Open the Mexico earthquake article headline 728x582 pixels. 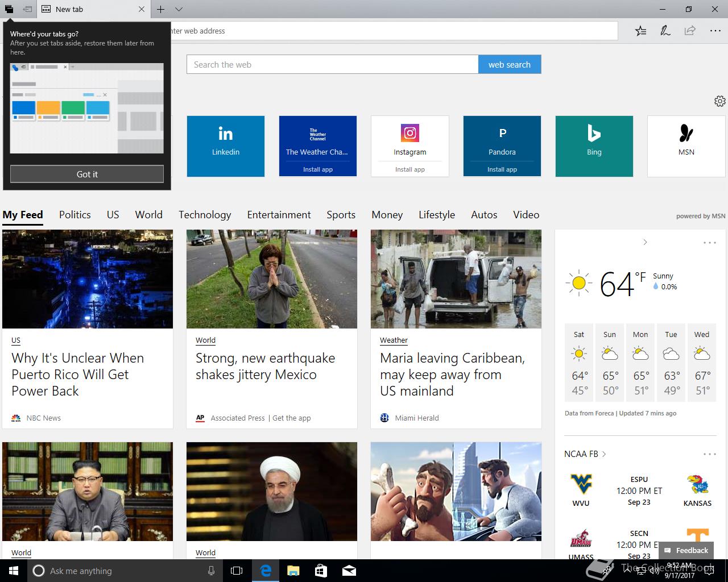tap(266, 367)
